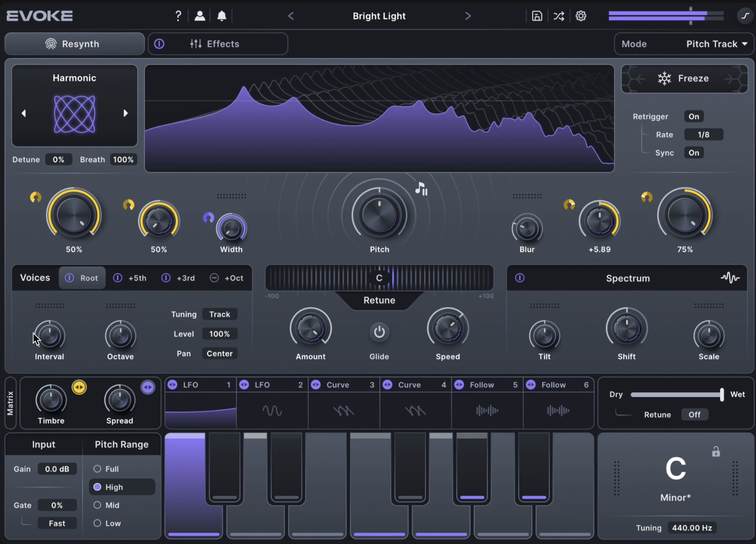Select Mid pitch range
This screenshot has width=756, height=544.
tap(107, 505)
